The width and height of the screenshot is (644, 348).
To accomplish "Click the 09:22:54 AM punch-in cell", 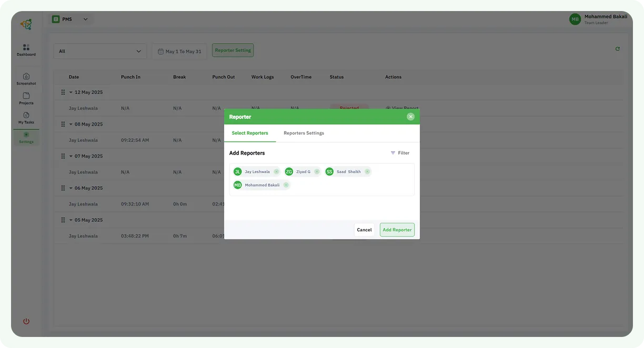I will (x=135, y=140).
